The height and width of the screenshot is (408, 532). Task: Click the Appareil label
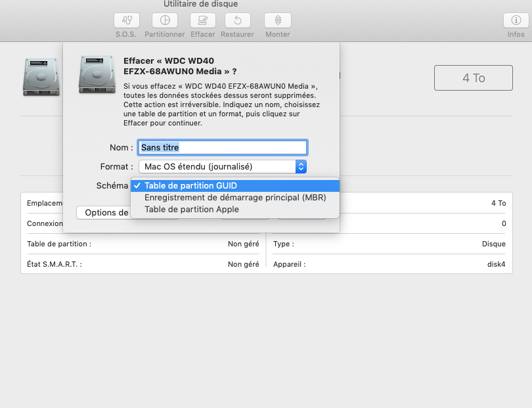[x=290, y=264]
